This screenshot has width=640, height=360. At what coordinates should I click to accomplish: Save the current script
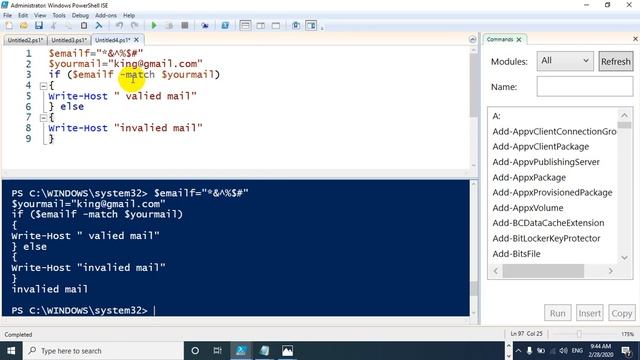[39, 25]
